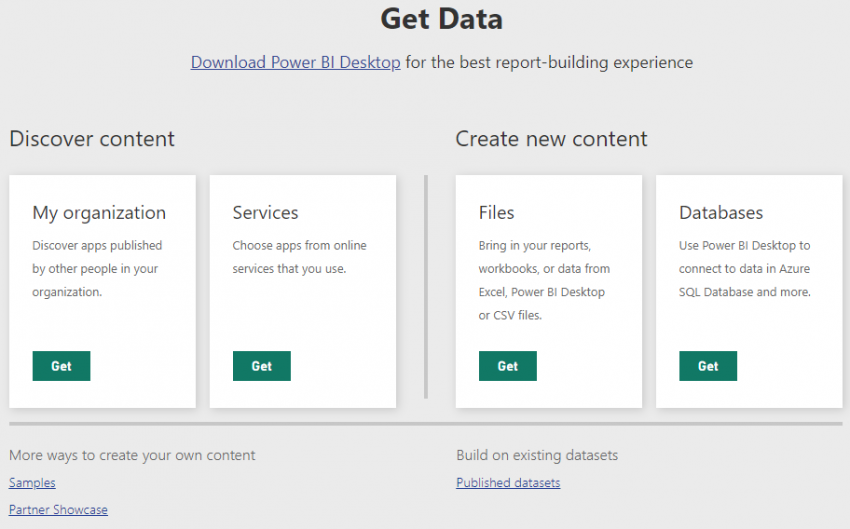Open the Published datasets link

(x=508, y=482)
